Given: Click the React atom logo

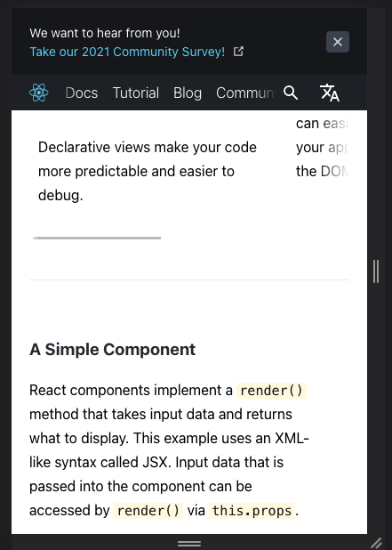Looking at the screenshot, I should click(x=39, y=93).
